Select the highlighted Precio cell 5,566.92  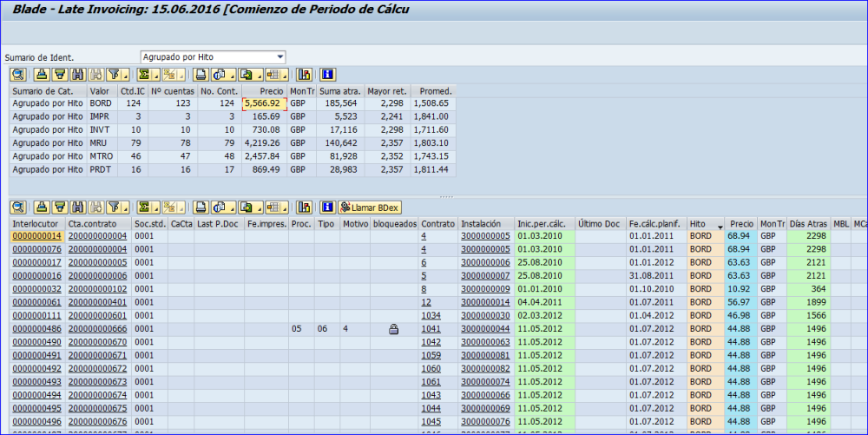265,103
